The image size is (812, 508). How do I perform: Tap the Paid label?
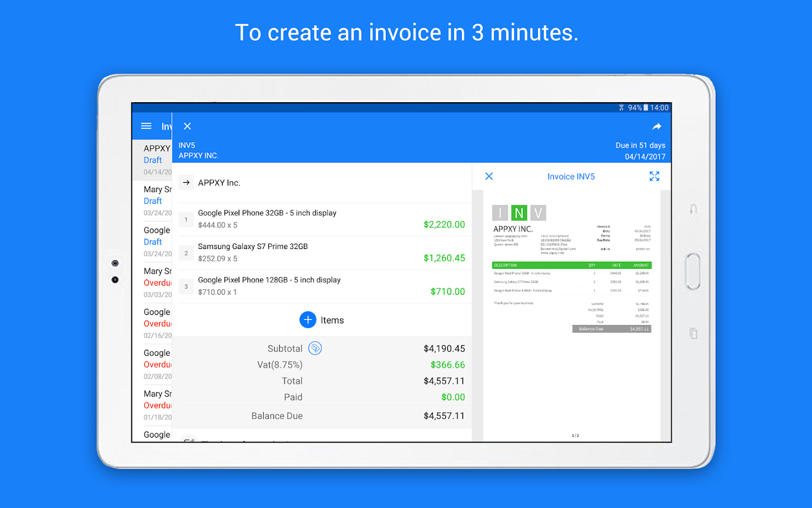click(x=293, y=397)
